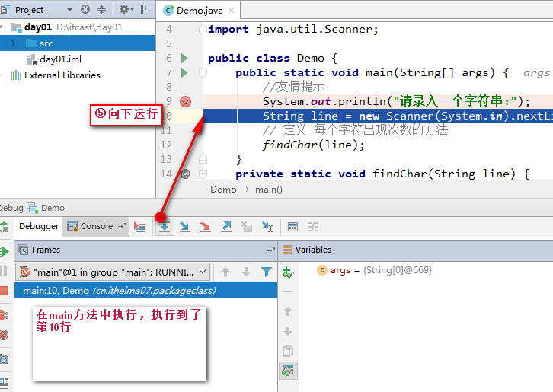Open the Project view dropdown arrow
The width and height of the screenshot is (553, 392).
pyautogui.click(x=69, y=10)
